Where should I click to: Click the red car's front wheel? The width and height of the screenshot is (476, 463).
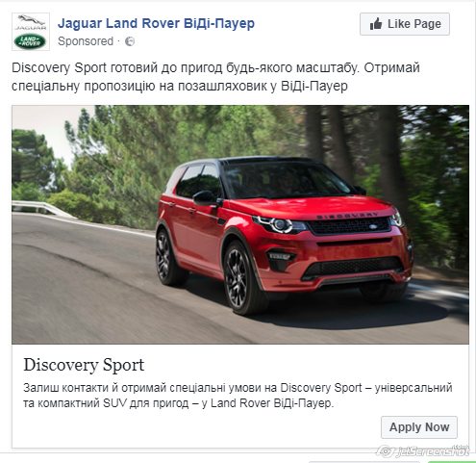pyautogui.click(x=238, y=278)
